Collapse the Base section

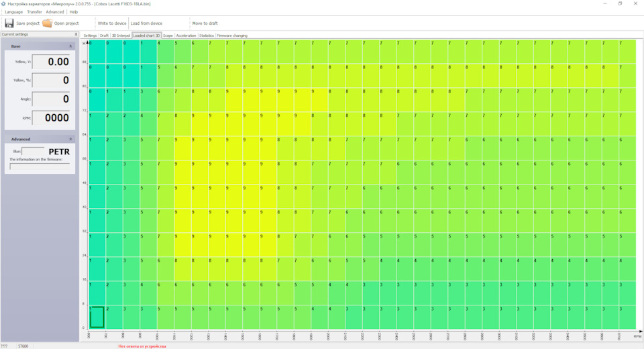point(70,46)
